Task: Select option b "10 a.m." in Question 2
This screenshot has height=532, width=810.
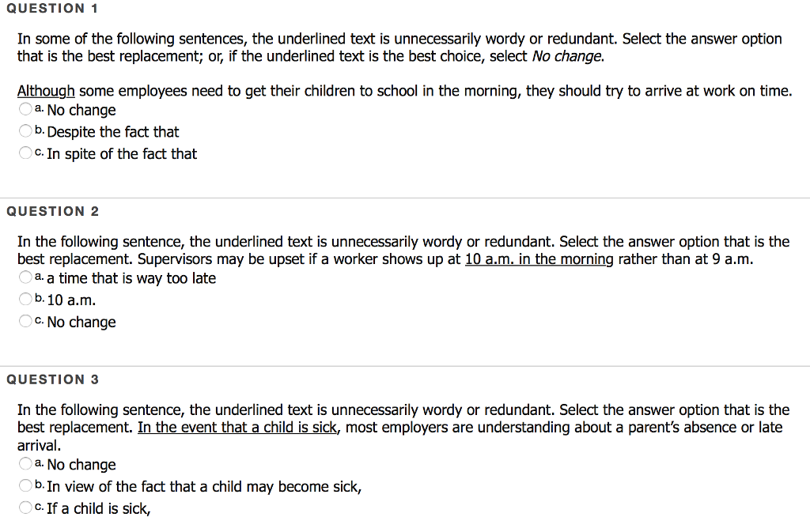Action: tap(25, 299)
